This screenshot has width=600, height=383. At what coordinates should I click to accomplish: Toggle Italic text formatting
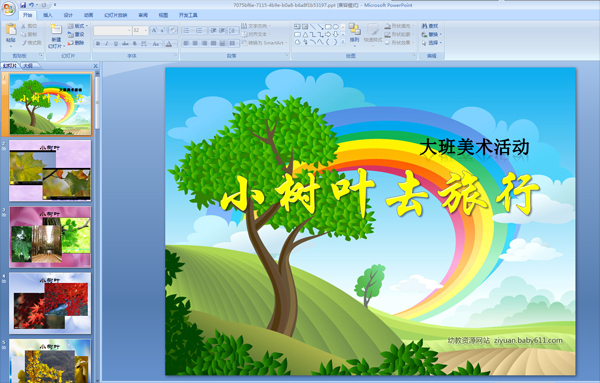(x=107, y=44)
